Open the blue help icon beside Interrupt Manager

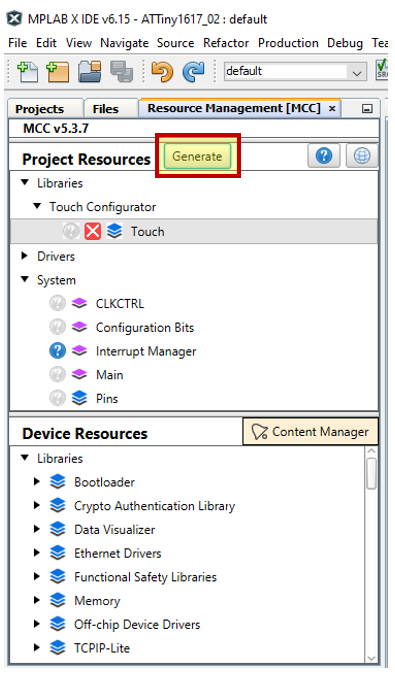coord(58,351)
